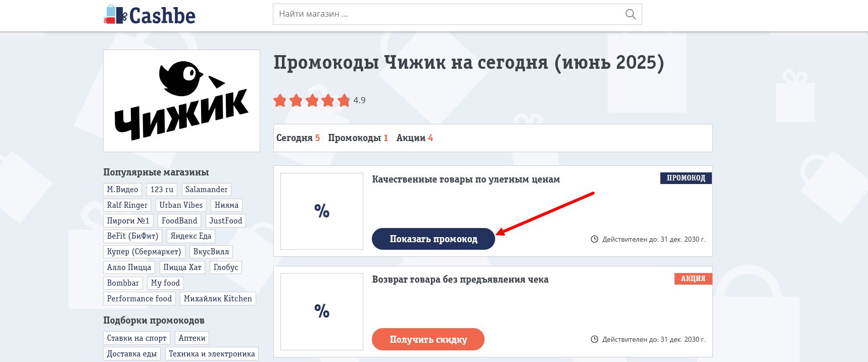This screenshot has height=362, width=868.
Task: Open the My food store tag
Action: (x=165, y=283)
